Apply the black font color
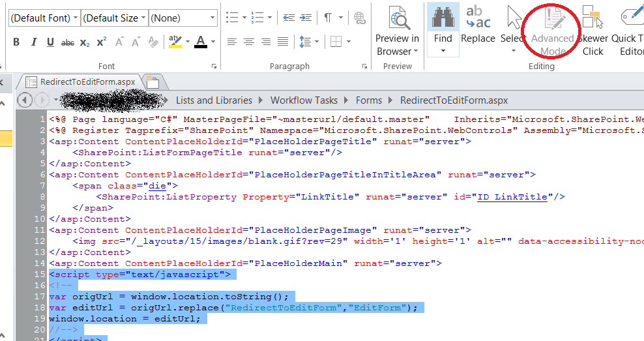Viewport: 644px width, 341px height. 200,42
